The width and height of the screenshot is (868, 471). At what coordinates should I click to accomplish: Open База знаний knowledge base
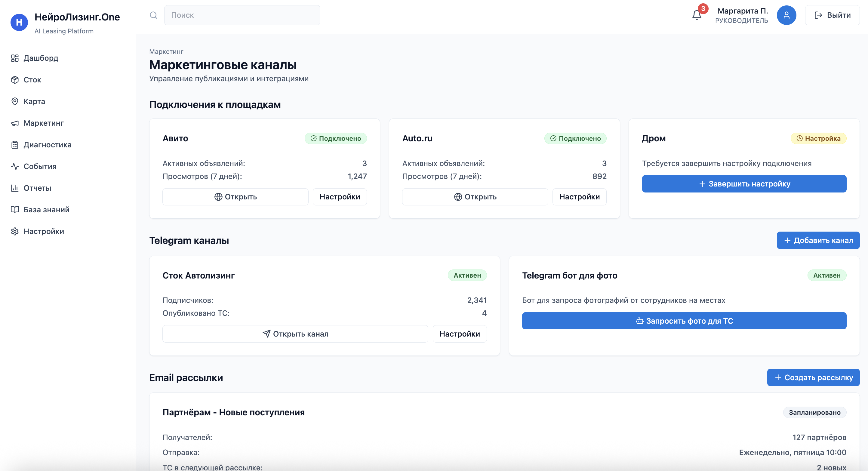[46, 210]
